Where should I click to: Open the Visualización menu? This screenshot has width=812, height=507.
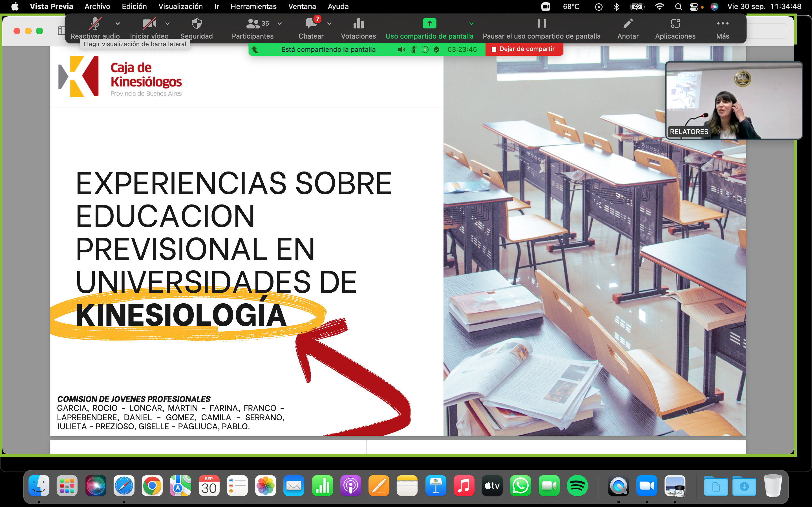point(180,6)
